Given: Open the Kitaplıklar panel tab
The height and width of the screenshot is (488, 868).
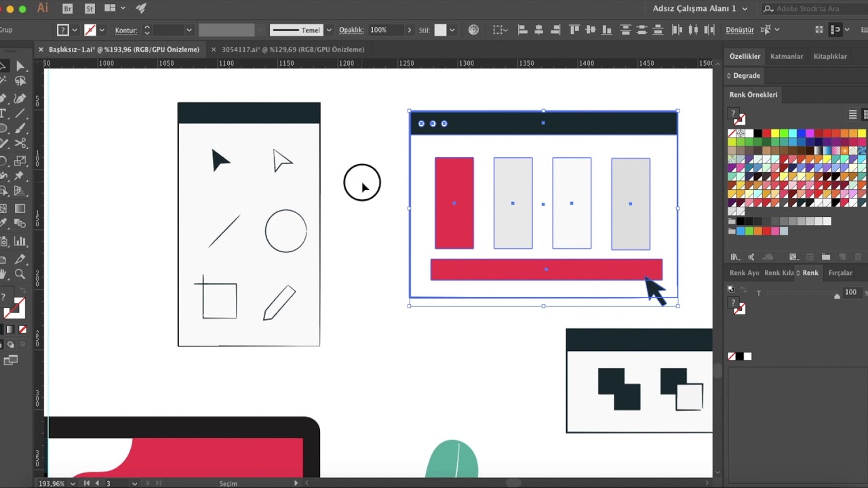Looking at the screenshot, I should (x=830, y=56).
